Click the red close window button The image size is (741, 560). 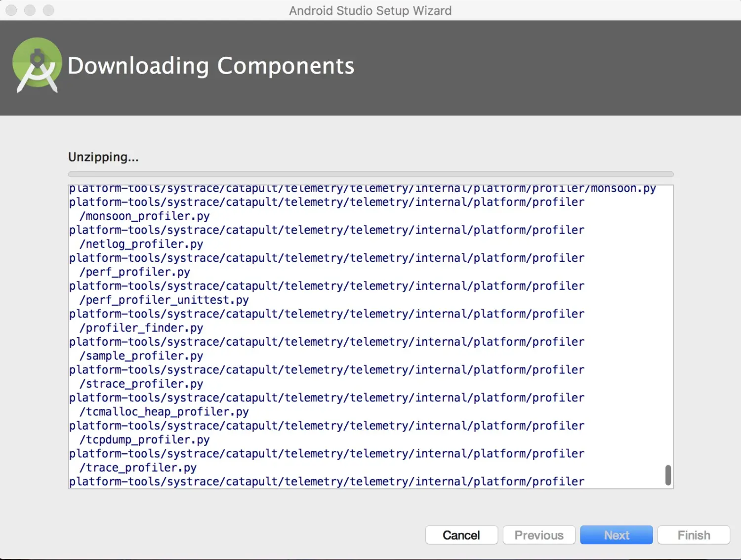coord(11,10)
